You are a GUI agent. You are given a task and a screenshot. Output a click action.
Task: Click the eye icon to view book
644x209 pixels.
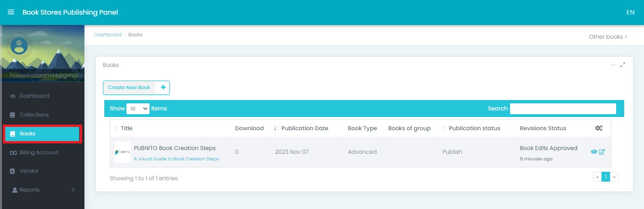[x=594, y=152]
